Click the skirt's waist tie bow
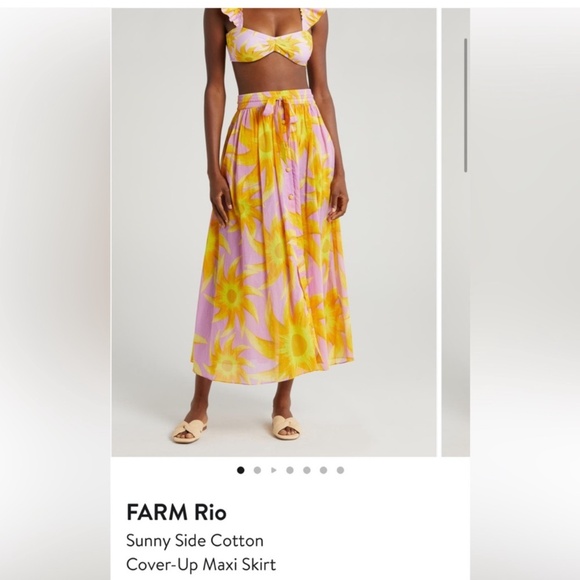The image size is (580, 580). tap(277, 111)
